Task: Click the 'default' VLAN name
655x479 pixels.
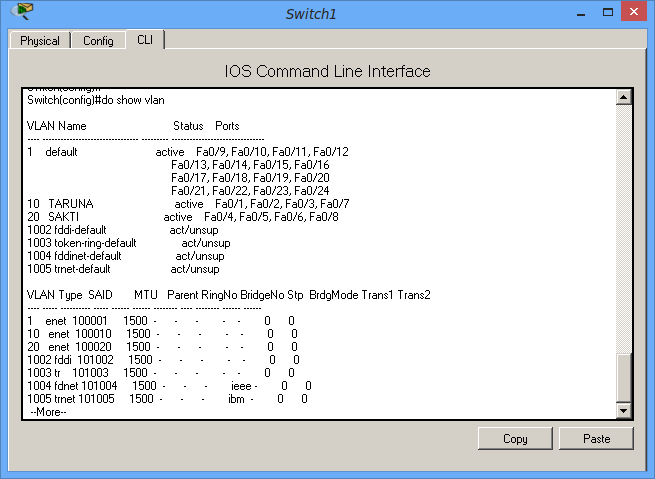Action: [61, 152]
